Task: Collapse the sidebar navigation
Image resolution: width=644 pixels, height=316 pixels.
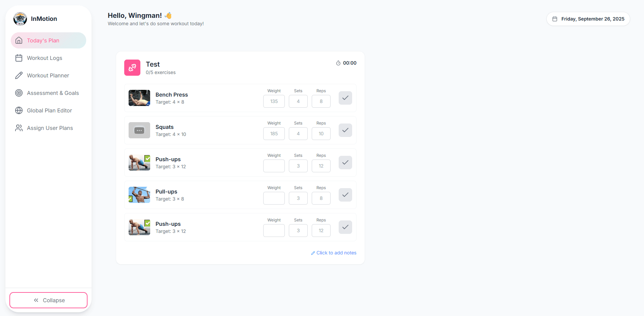Action: (48, 300)
